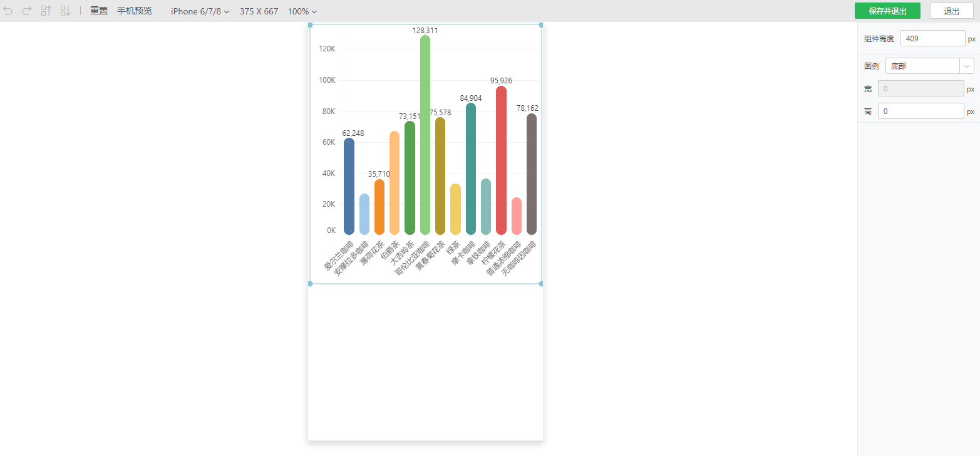
Task: Select the pale teal 拿铁咖啡 bar
Action: tap(486, 207)
